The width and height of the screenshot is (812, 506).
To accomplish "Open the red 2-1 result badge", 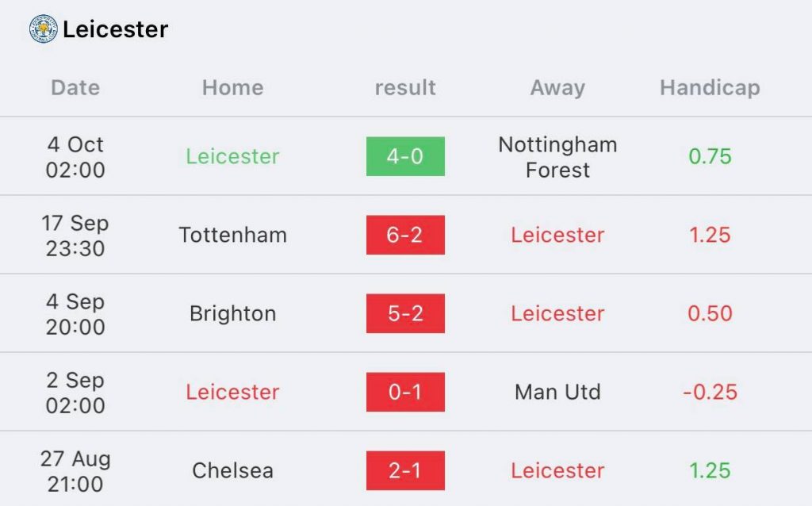I will coord(405,470).
